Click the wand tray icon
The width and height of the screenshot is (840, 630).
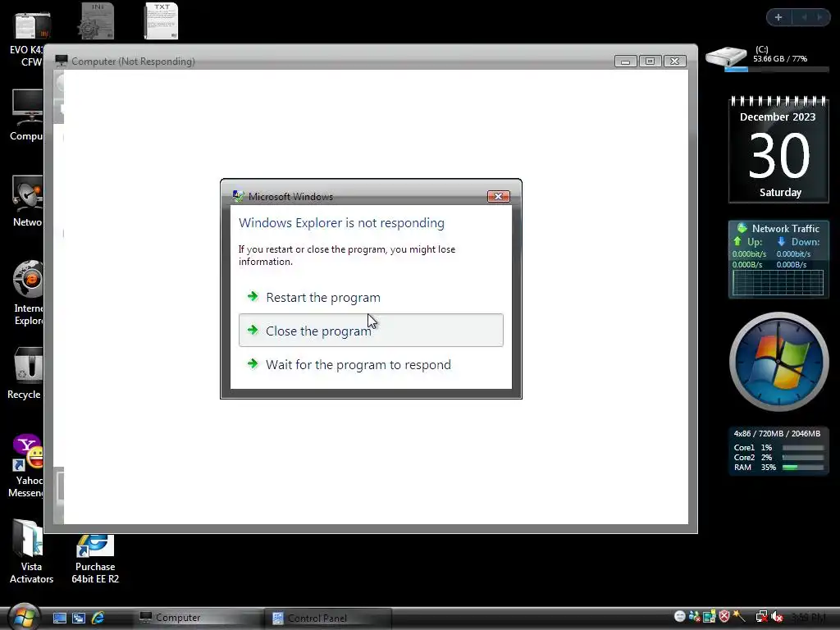(740, 617)
